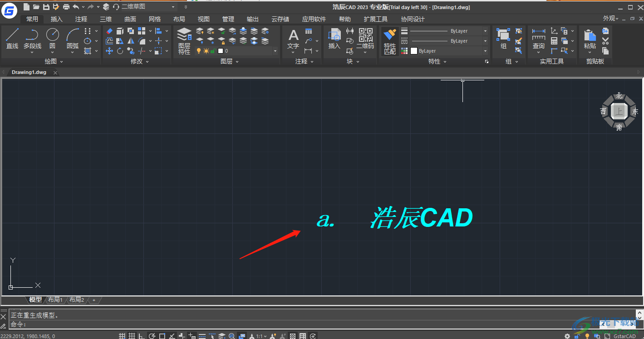Click 北 on the view compass
The height and width of the screenshot is (339, 644).
619,96
